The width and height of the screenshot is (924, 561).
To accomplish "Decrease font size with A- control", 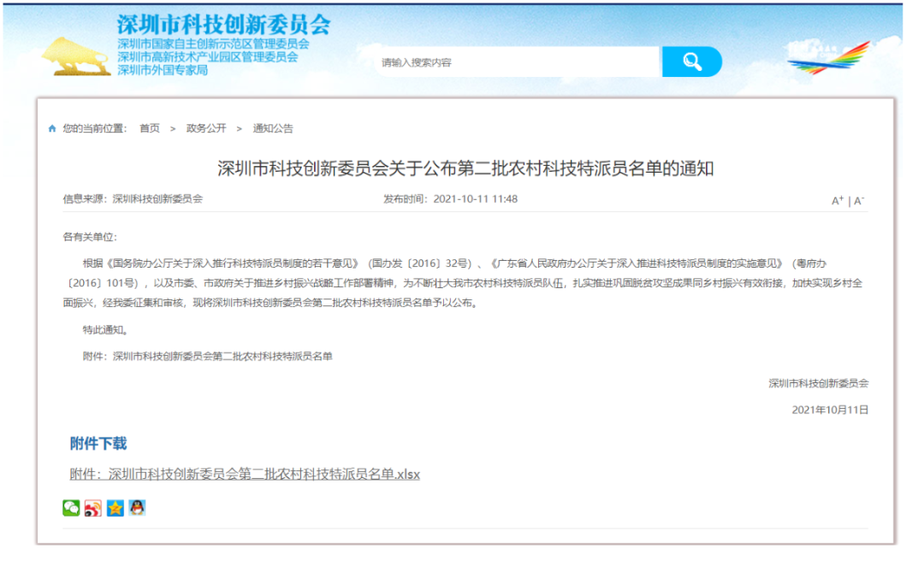I will point(859,201).
